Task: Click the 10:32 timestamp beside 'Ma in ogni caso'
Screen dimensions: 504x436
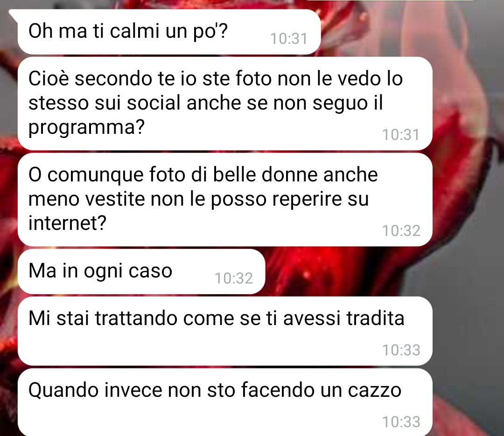Action: [234, 278]
